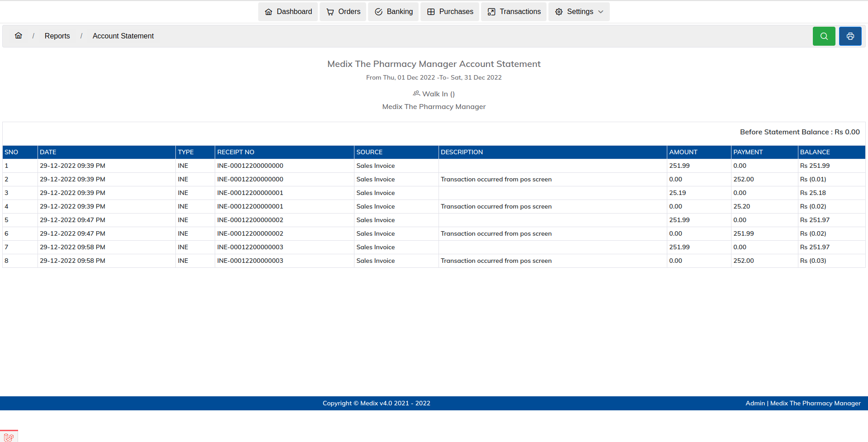The image size is (868, 442).
Task: Click the Orders cart icon
Action: [x=330, y=12]
